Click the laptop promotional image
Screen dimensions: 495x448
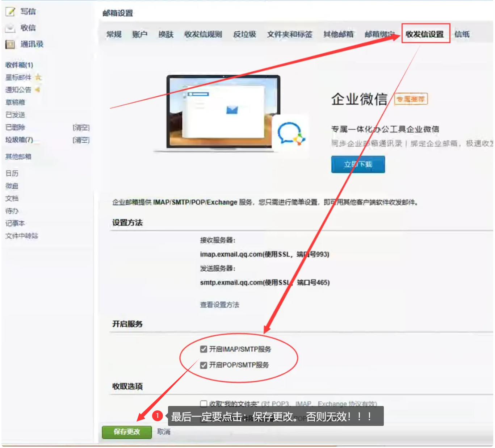pos(223,112)
